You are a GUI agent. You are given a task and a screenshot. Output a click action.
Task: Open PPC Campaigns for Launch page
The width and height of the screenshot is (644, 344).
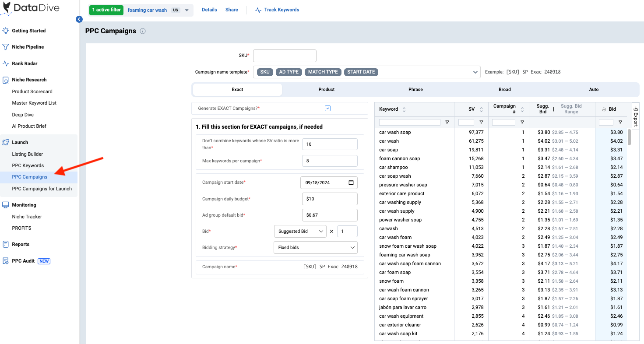click(x=42, y=189)
